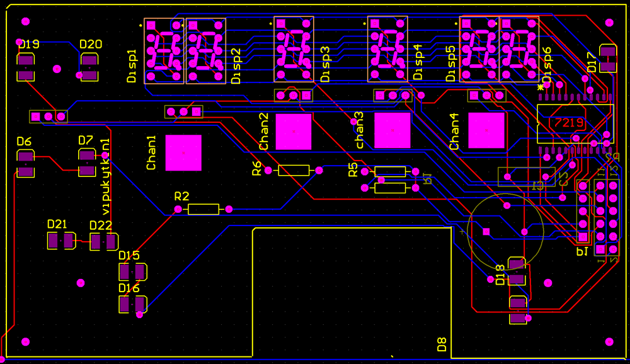Pick the Disp5 designator
Viewport: 630px width, 364px height.
coord(451,64)
